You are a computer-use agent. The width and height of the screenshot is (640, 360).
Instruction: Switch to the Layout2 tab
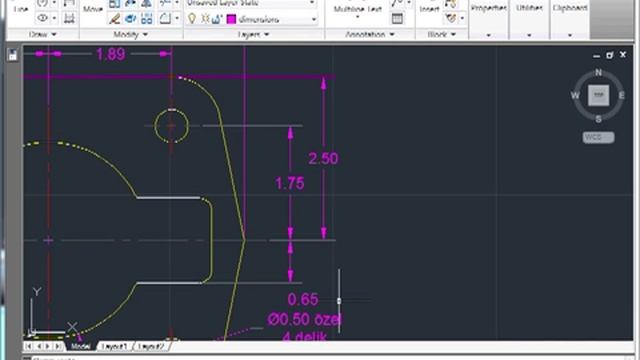151,346
